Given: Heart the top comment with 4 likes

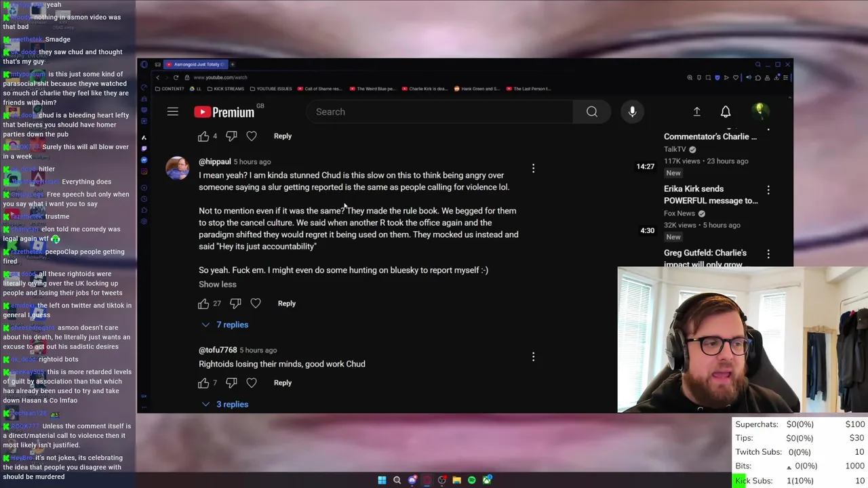Looking at the screenshot, I should tap(252, 136).
